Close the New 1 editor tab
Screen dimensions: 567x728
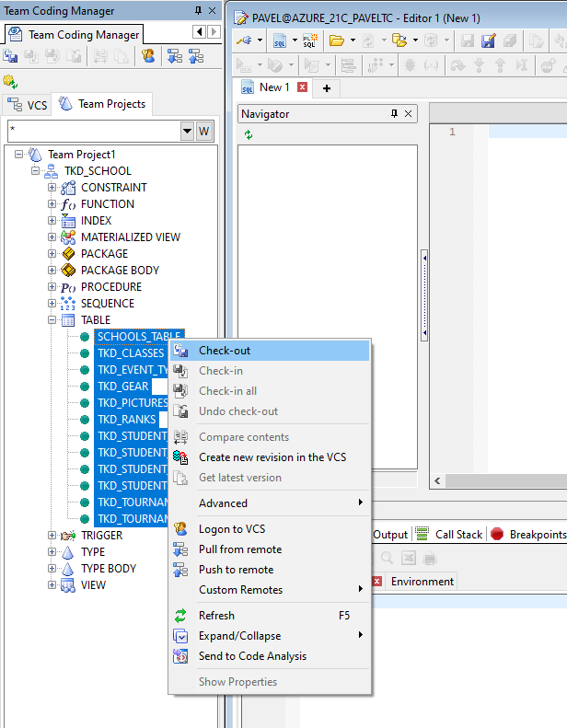coord(302,87)
